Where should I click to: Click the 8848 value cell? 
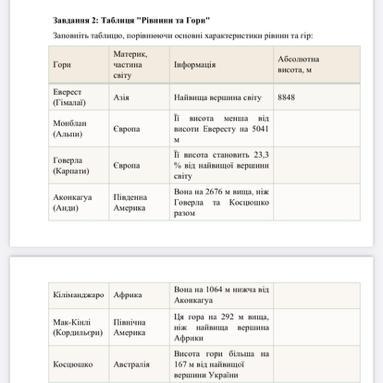pyautogui.click(x=317, y=97)
